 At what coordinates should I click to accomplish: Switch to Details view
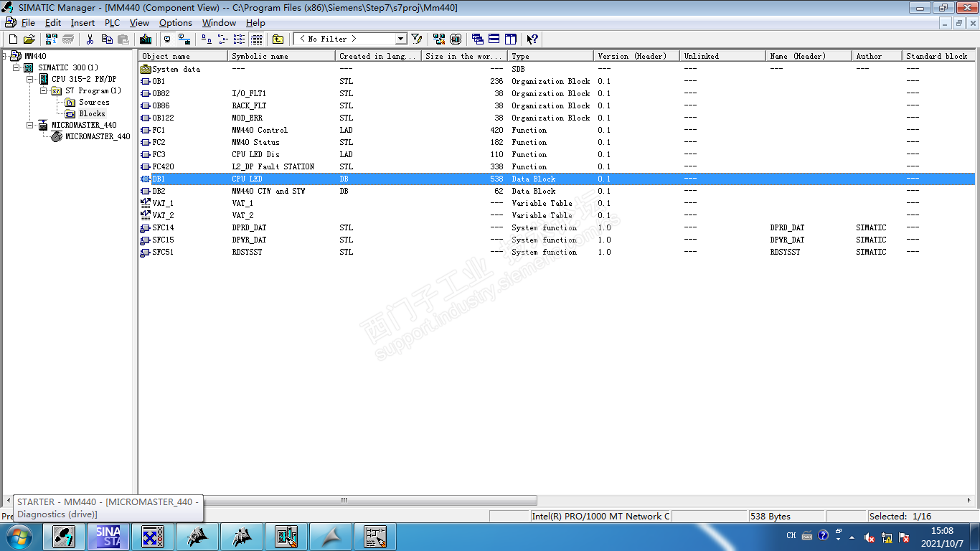256,39
